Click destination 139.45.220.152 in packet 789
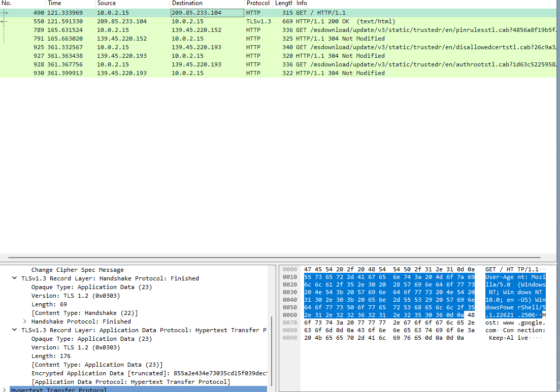 [x=196, y=30]
